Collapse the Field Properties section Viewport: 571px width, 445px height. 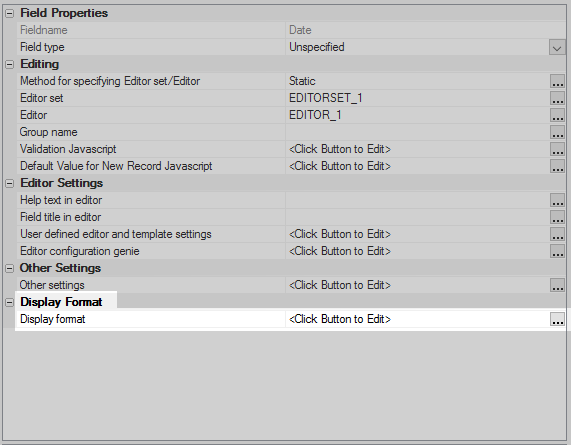point(9,13)
